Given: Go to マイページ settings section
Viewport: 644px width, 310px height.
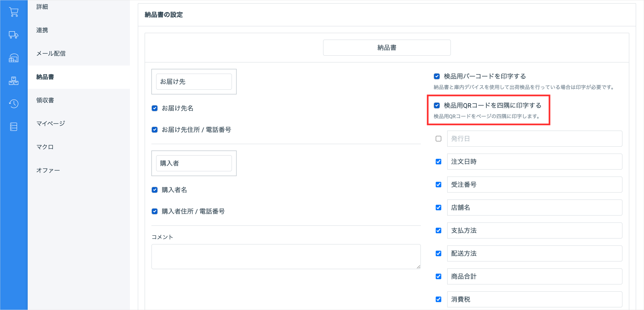Looking at the screenshot, I should [x=50, y=123].
